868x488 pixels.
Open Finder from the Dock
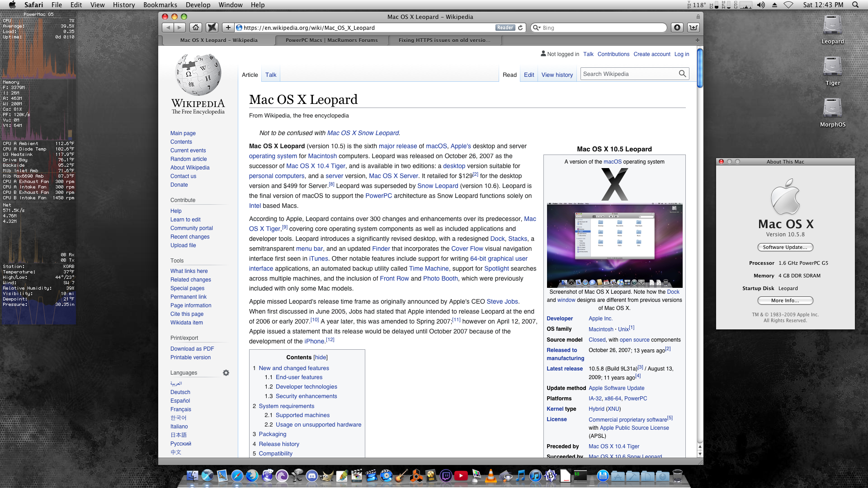(x=192, y=475)
